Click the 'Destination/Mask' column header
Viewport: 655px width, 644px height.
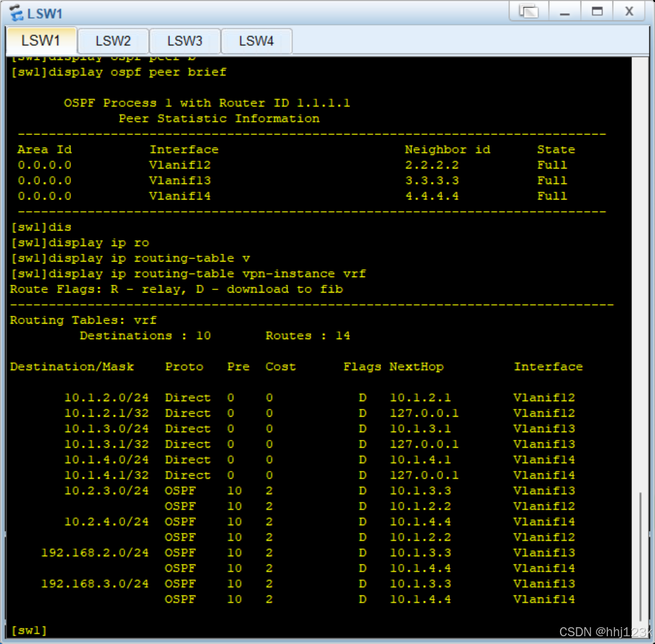(x=72, y=367)
